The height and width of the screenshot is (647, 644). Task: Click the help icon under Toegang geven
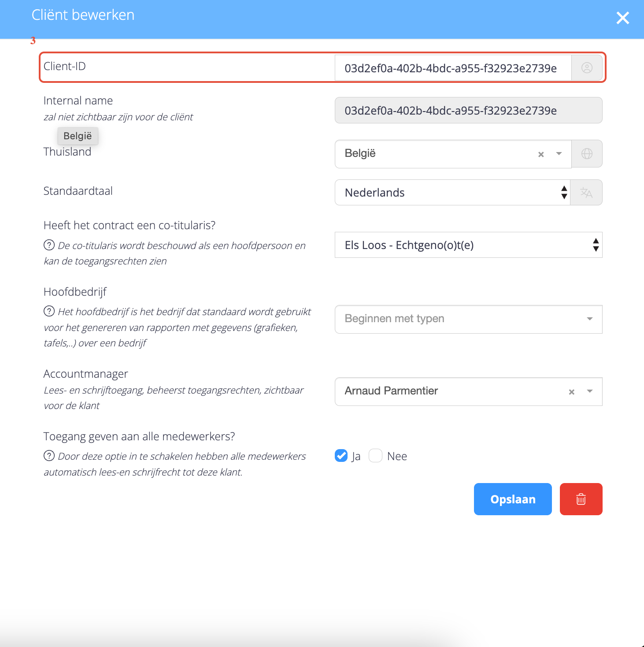click(49, 456)
